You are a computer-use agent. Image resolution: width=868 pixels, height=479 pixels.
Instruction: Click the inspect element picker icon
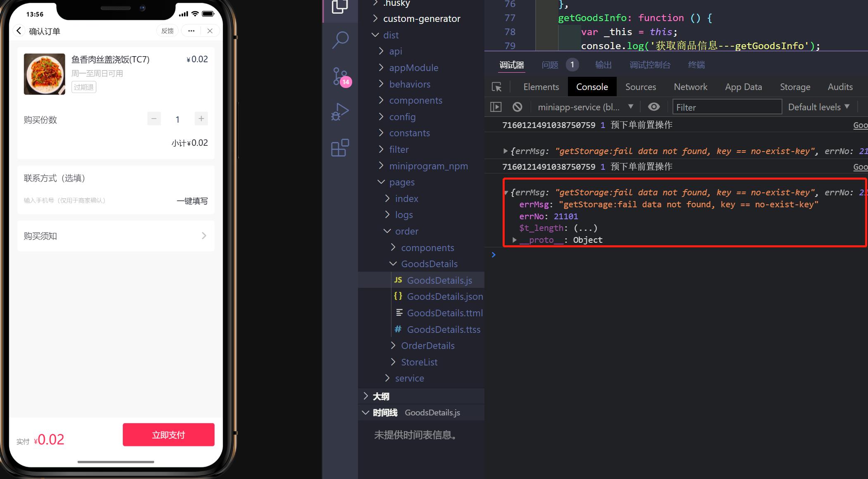coord(496,87)
